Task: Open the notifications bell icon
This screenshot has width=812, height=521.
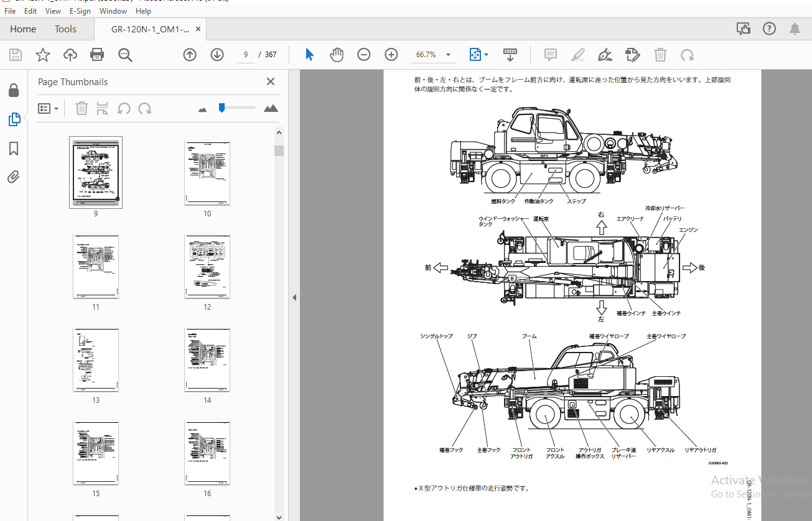Action: (x=795, y=29)
